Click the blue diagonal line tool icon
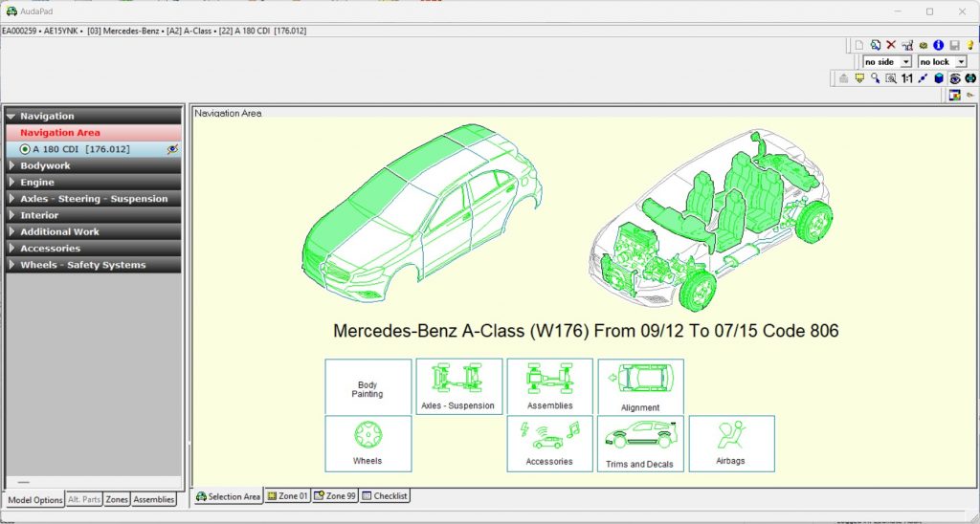 pos(924,78)
